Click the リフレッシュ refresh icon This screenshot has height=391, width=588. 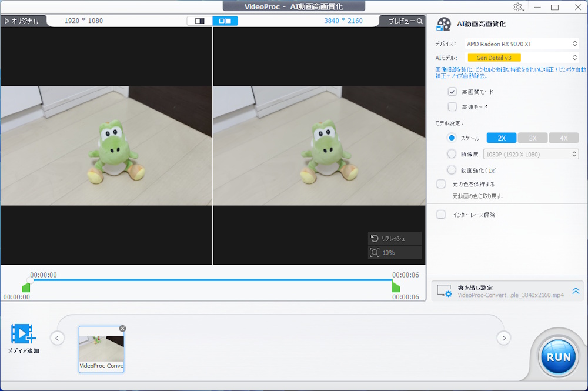click(374, 239)
